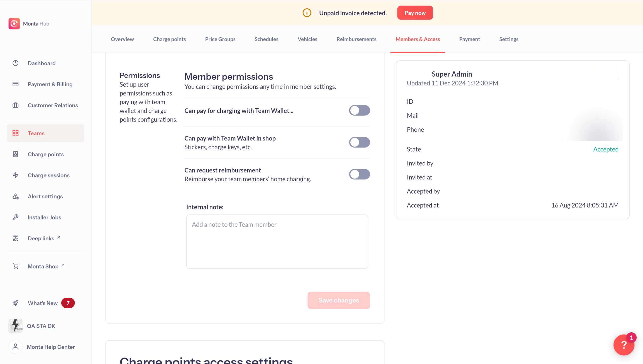Go to the Settings tab

pyautogui.click(x=509, y=39)
